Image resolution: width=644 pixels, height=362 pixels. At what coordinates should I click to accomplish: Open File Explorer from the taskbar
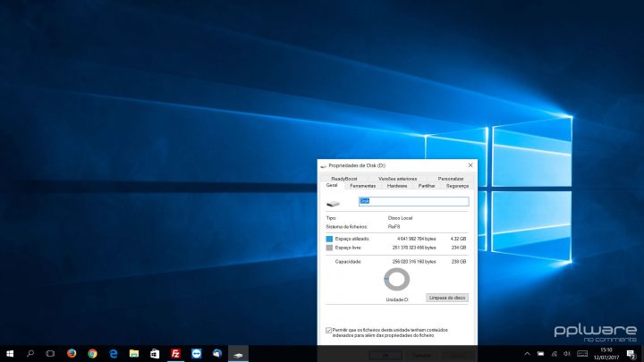(x=134, y=354)
